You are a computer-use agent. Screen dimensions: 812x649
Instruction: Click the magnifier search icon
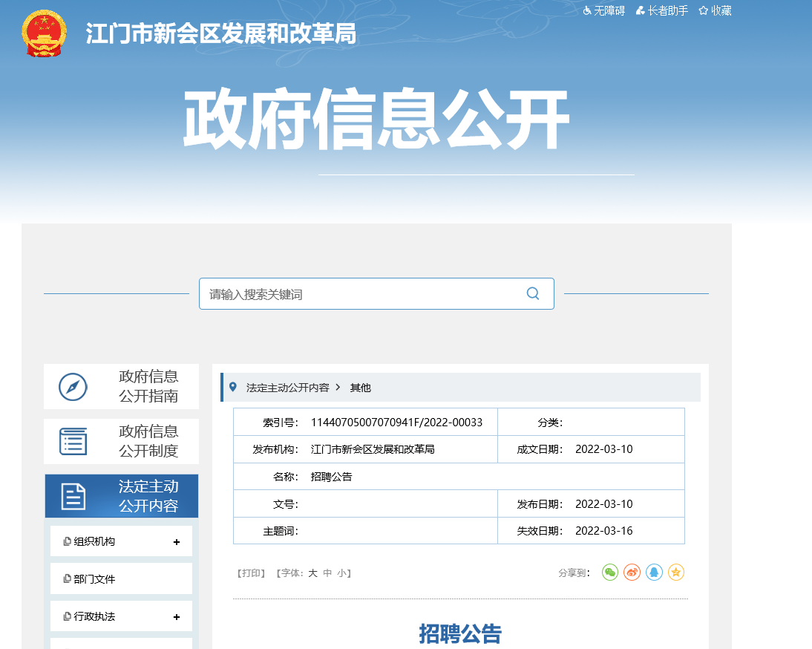532,293
